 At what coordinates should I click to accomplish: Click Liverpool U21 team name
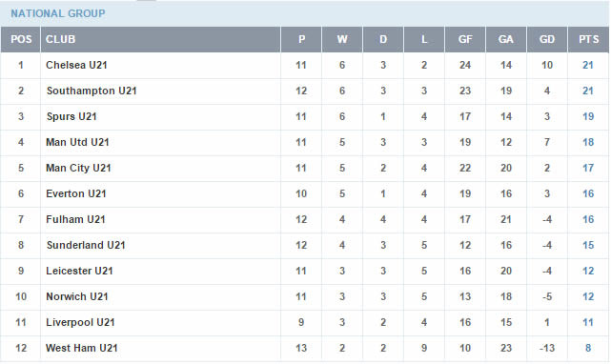(x=80, y=322)
